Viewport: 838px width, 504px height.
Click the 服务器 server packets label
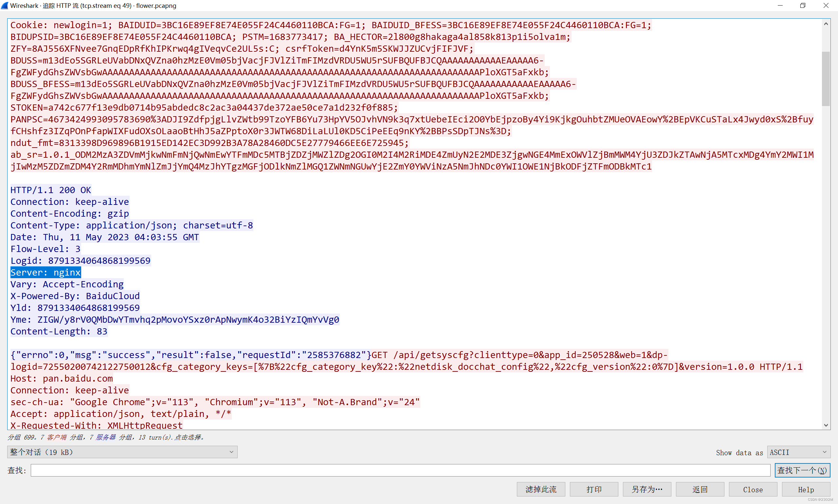click(106, 437)
